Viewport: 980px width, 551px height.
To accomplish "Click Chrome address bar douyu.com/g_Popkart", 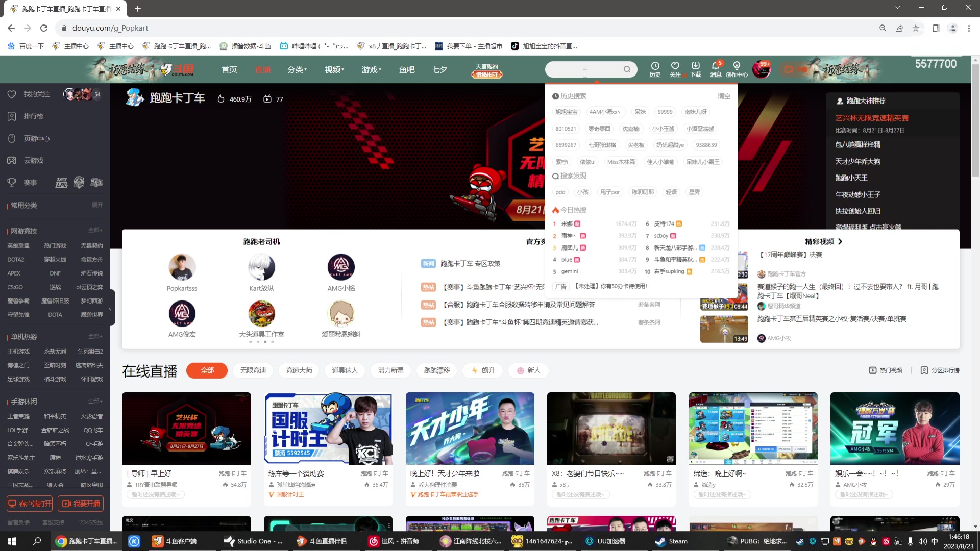I will point(110,28).
